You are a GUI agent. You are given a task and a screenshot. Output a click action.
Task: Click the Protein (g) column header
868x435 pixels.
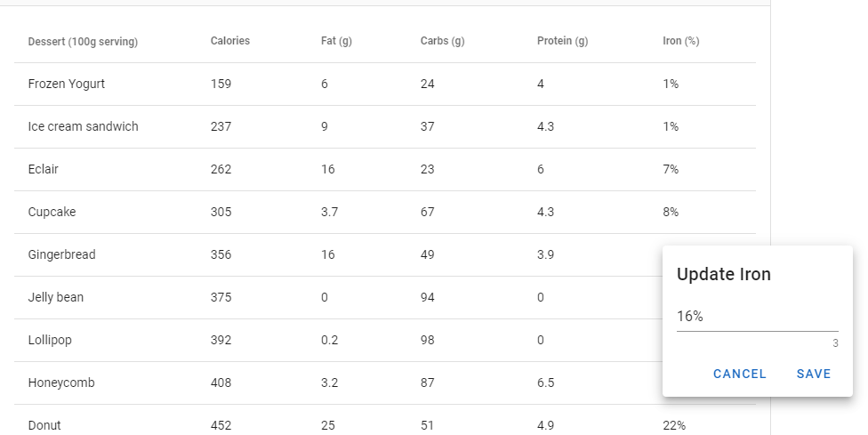562,41
